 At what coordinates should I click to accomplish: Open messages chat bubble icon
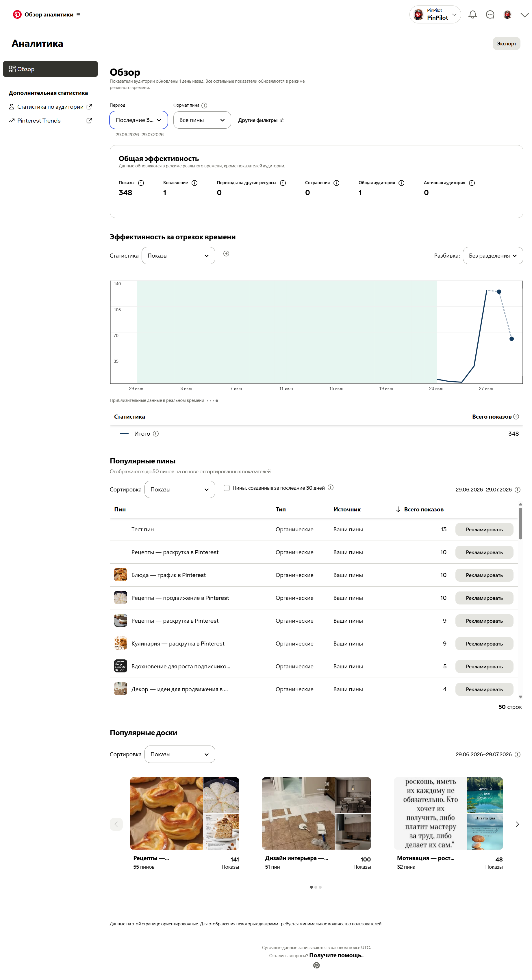coord(490,14)
